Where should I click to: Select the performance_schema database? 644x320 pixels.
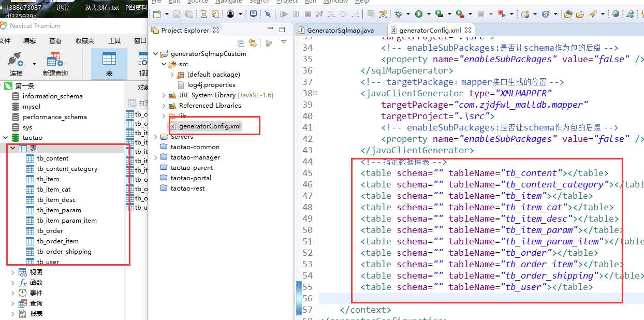pos(55,117)
